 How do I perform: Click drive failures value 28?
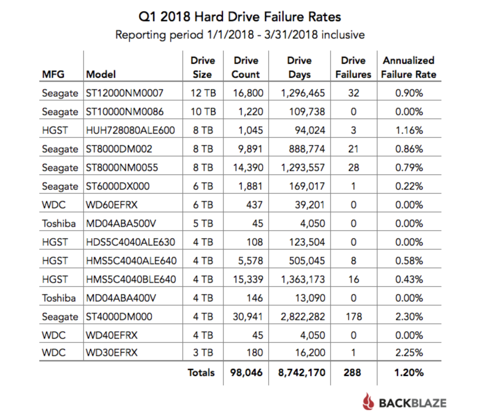point(354,167)
